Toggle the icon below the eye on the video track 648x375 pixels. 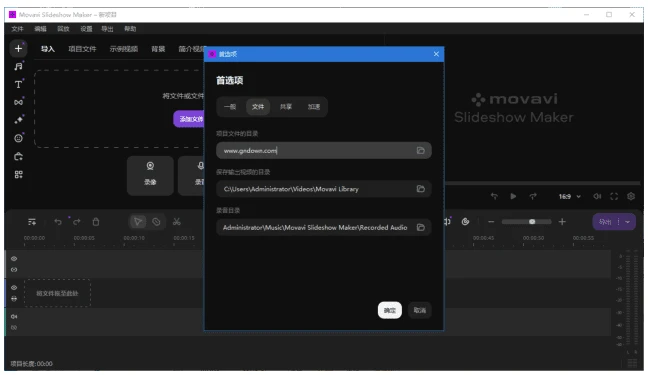[x=14, y=299]
